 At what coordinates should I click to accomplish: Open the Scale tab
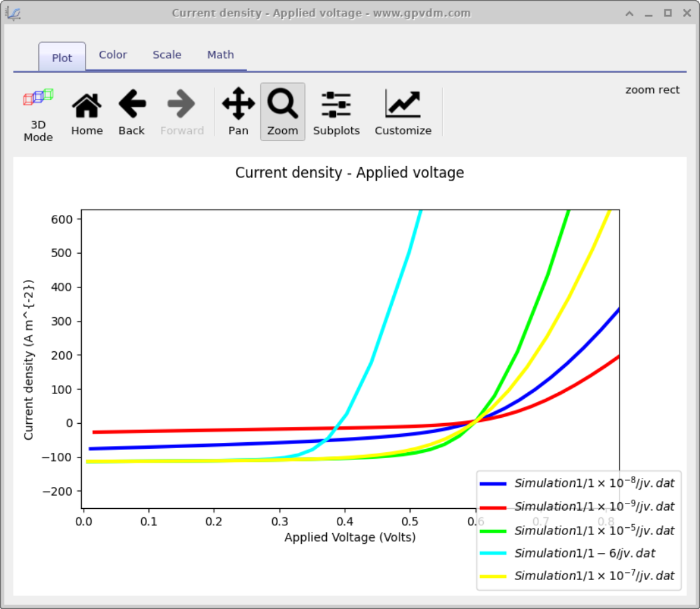click(x=167, y=55)
